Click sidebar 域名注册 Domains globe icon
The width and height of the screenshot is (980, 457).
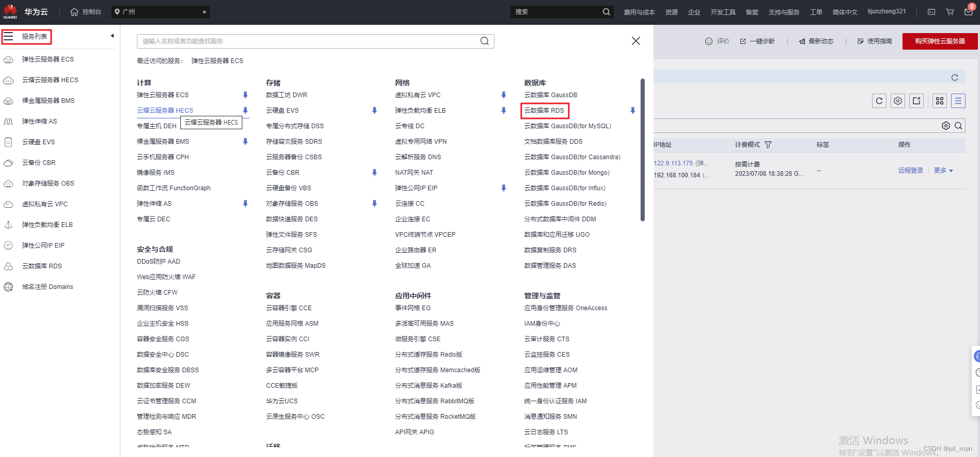click(8, 287)
